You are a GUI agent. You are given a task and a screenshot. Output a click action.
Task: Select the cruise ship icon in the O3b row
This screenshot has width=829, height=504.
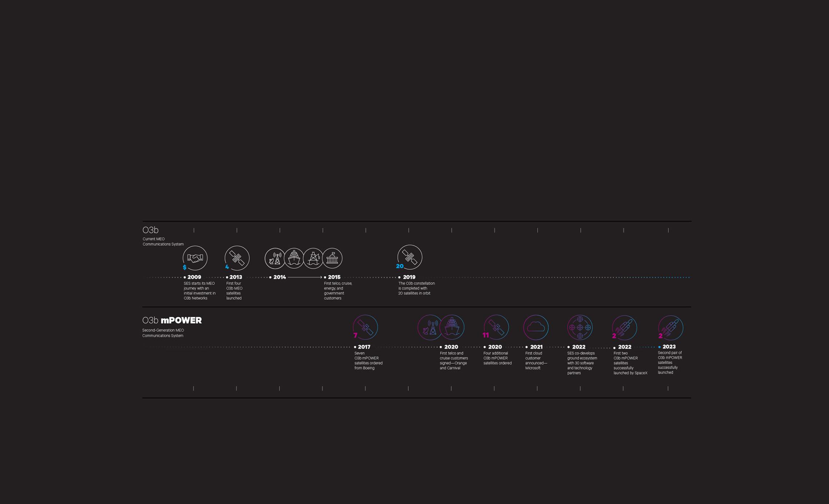pos(294,259)
